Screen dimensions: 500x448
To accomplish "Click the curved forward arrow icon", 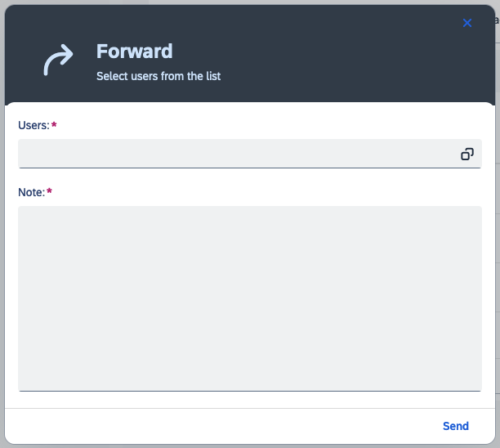I will tap(58, 60).
